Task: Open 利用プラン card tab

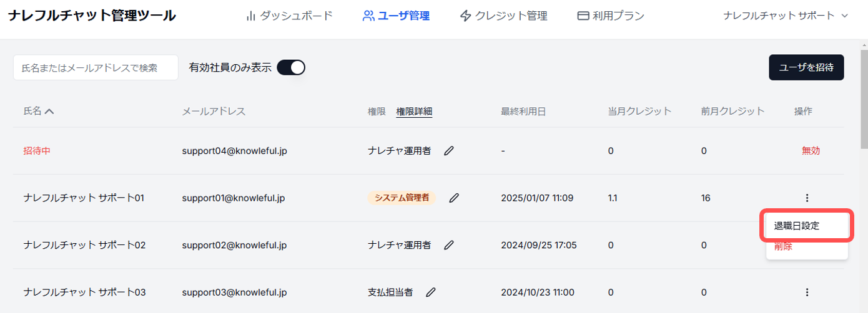Action: pos(610,16)
